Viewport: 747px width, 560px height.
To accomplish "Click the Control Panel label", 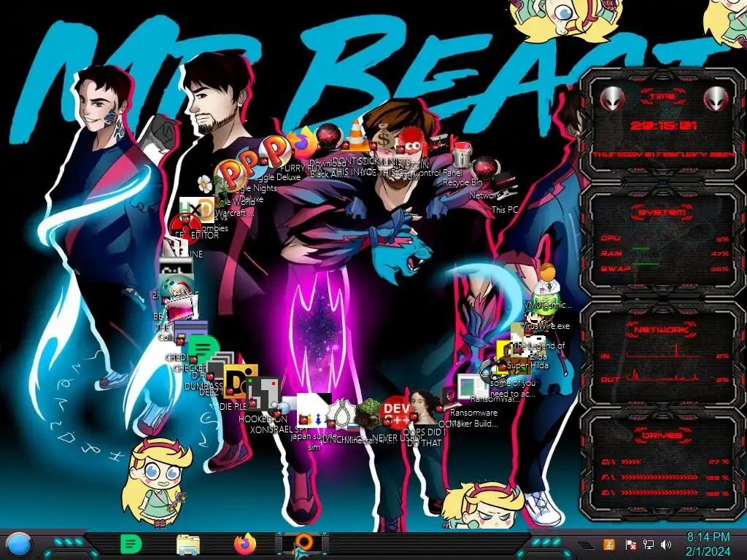I will (438, 173).
